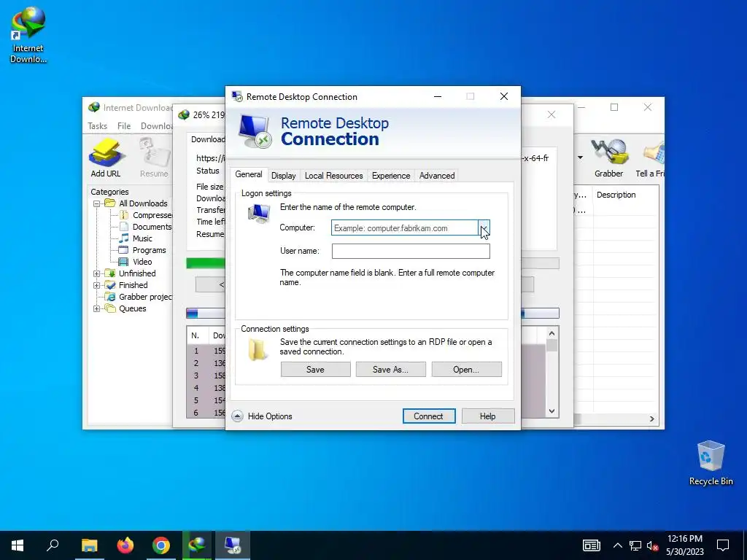747x560 pixels.
Task: Click Save connection settings button
Action: coord(315,370)
